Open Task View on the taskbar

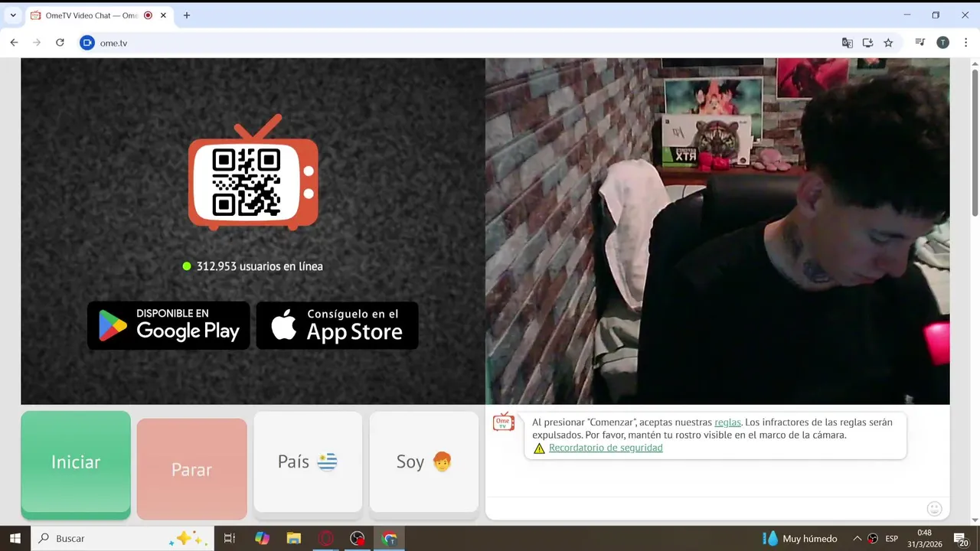point(229,539)
